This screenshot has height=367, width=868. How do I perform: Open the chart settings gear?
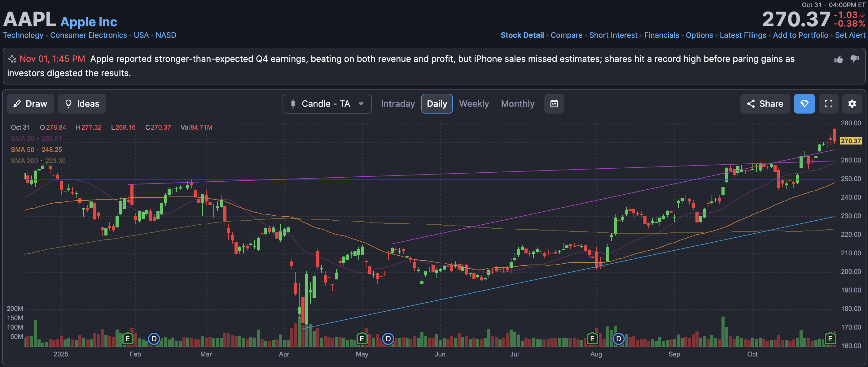click(852, 104)
